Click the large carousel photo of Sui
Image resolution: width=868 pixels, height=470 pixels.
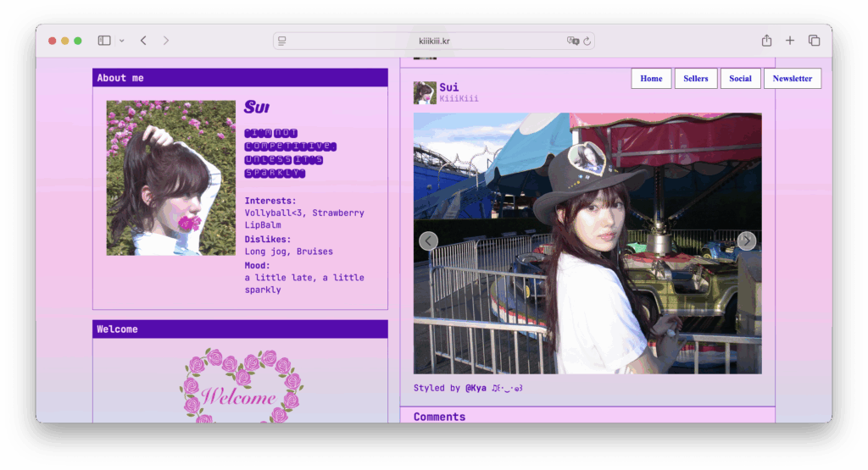point(587,243)
